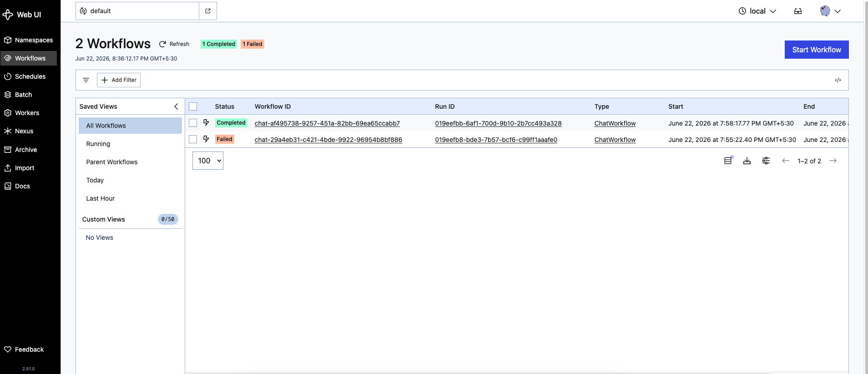Open Import in the sidebar
868x374 pixels.
point(29,168)
